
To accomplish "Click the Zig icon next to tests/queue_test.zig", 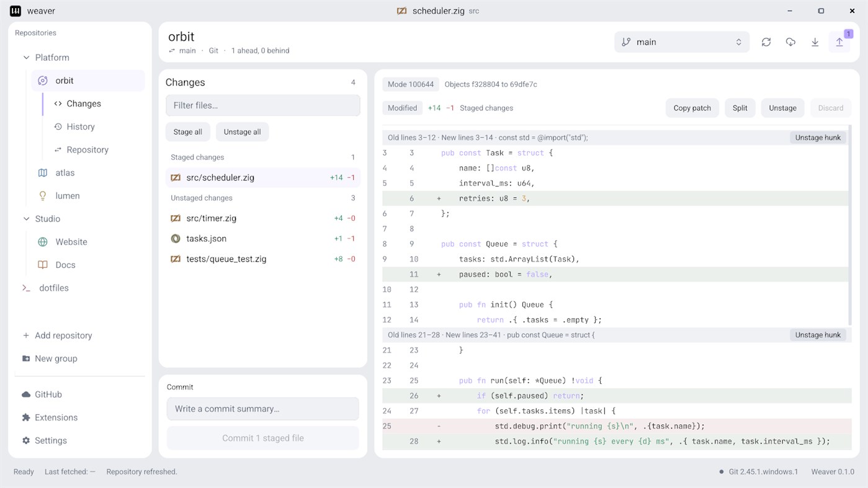I will pyautogui.click(x=176, y=259).
